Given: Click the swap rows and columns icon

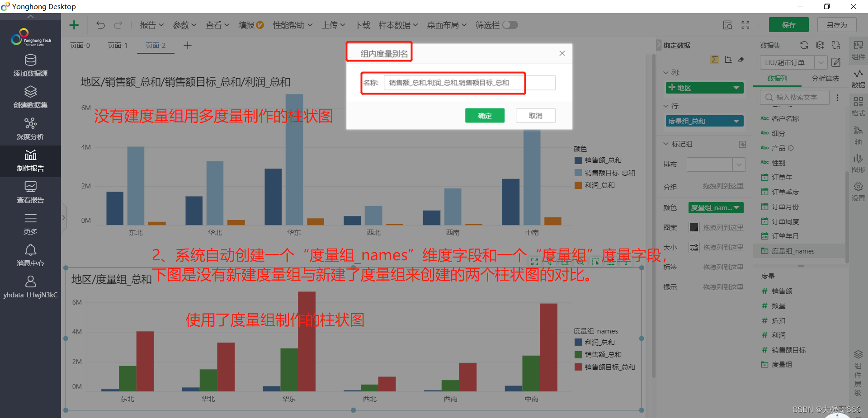Looking at the screenshot, I should (x=728, y=60).
